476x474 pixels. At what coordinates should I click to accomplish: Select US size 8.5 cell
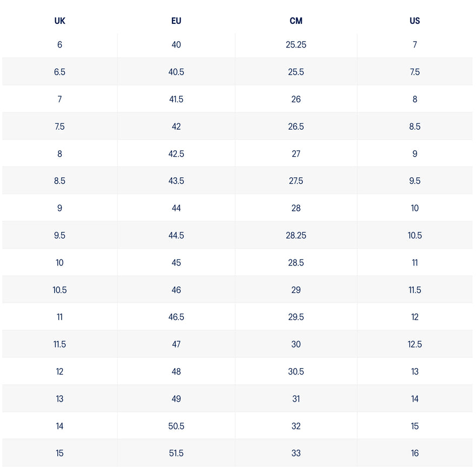coord(415,126)
